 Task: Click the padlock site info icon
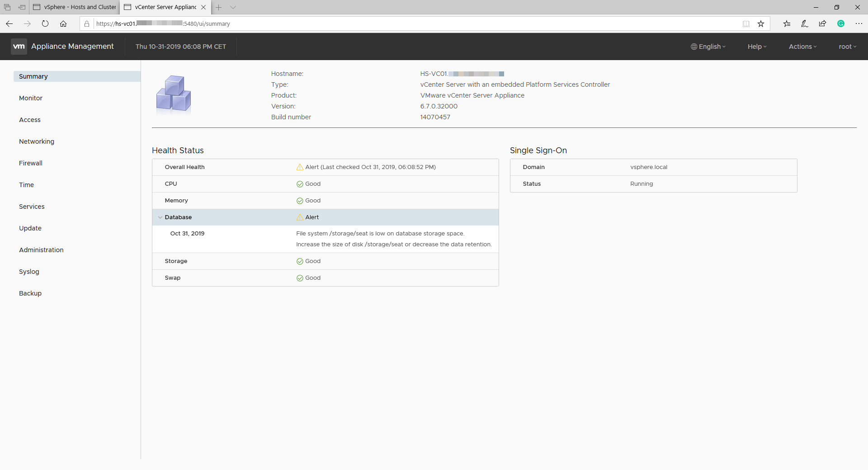(87, 23)
